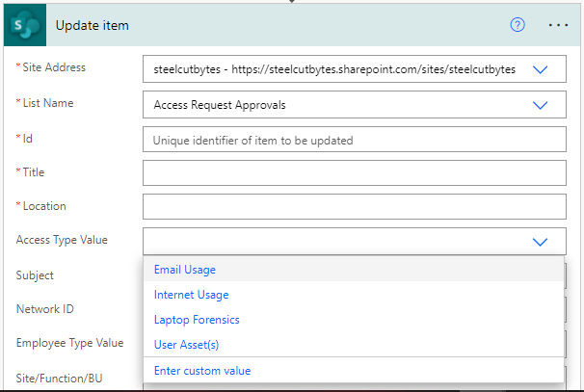584x392 pixels.
Task: Click the Access Request Approvals list value
Action: (220, 105)
